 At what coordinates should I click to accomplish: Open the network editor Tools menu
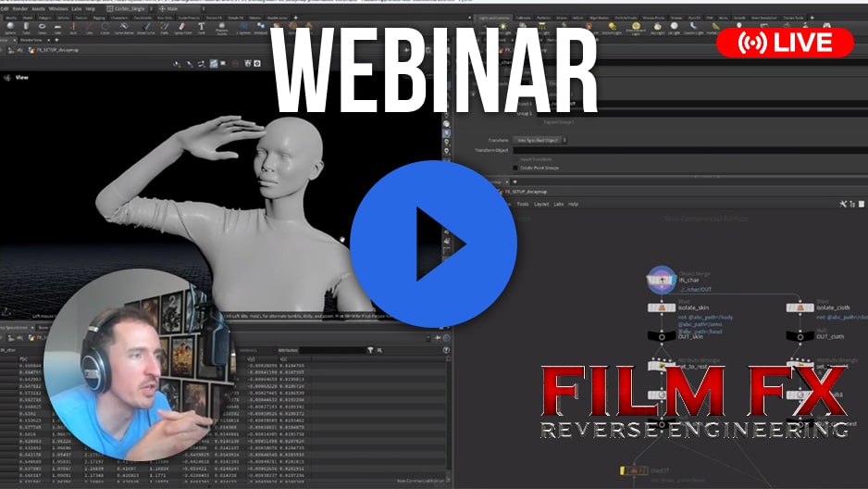[x=523, y=204]
